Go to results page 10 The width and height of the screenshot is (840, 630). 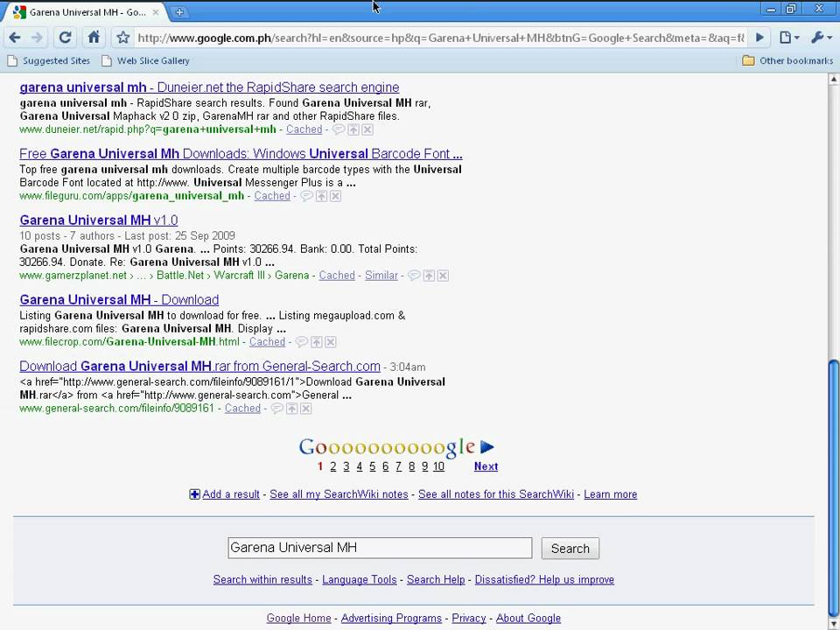(438, 466)
